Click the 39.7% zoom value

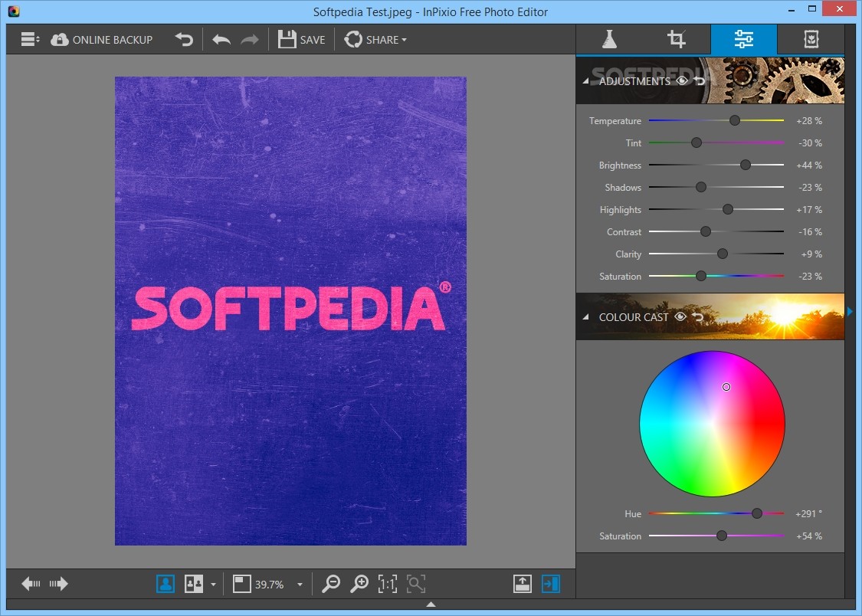[270, 585]
